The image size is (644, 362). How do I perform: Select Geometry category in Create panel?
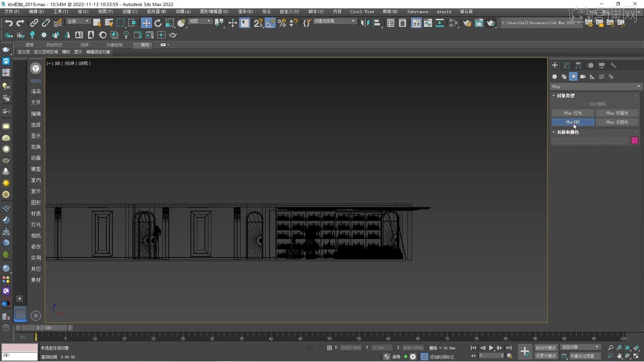tap(554, 77)
